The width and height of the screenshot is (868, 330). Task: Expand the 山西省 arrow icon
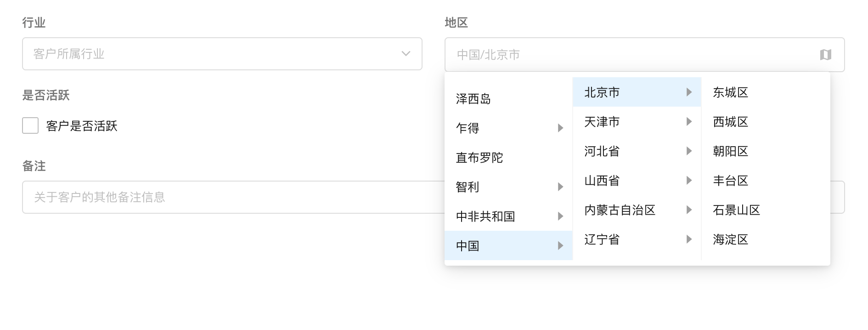pyautogui.click(x=689, y=180)
